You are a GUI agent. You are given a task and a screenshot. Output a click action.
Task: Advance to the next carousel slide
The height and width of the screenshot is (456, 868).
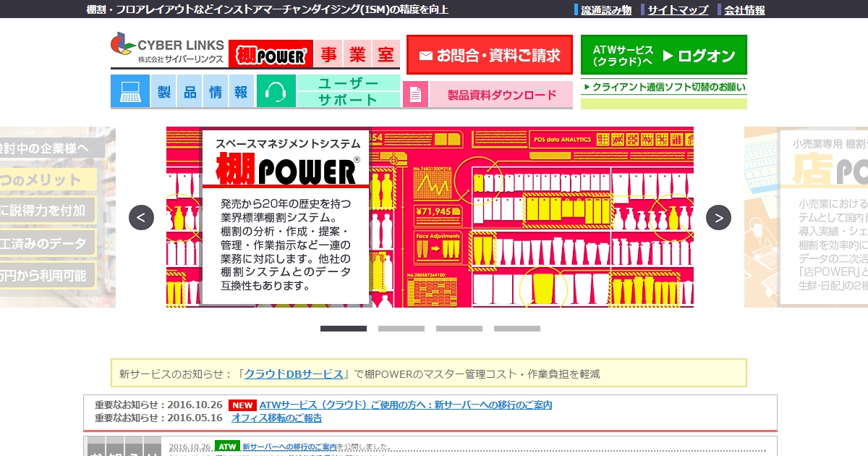click(718, 217)
